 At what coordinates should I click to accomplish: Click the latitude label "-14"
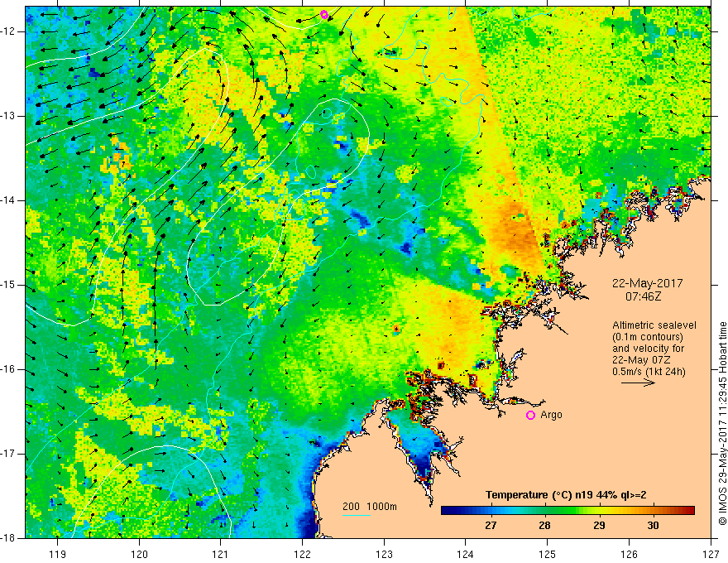[x=9, y=200]
